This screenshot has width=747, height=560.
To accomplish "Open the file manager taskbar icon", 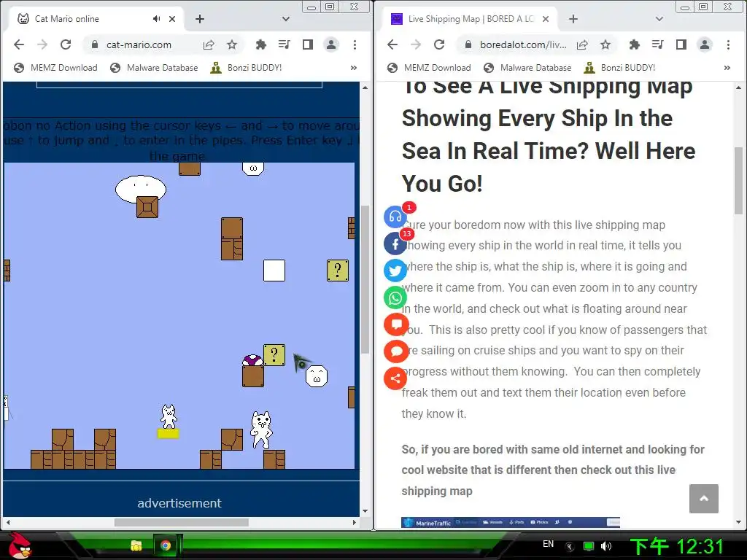I will (136, 545).
